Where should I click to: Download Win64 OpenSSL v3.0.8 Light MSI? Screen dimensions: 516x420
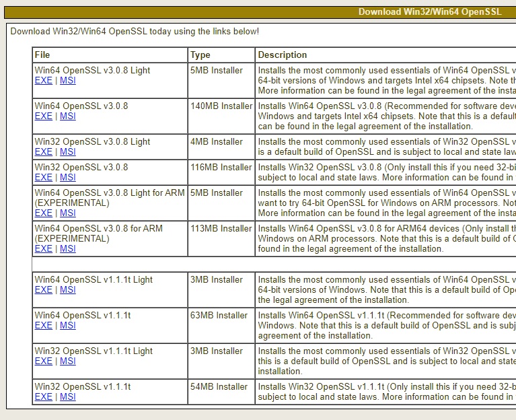click(67, 81)
